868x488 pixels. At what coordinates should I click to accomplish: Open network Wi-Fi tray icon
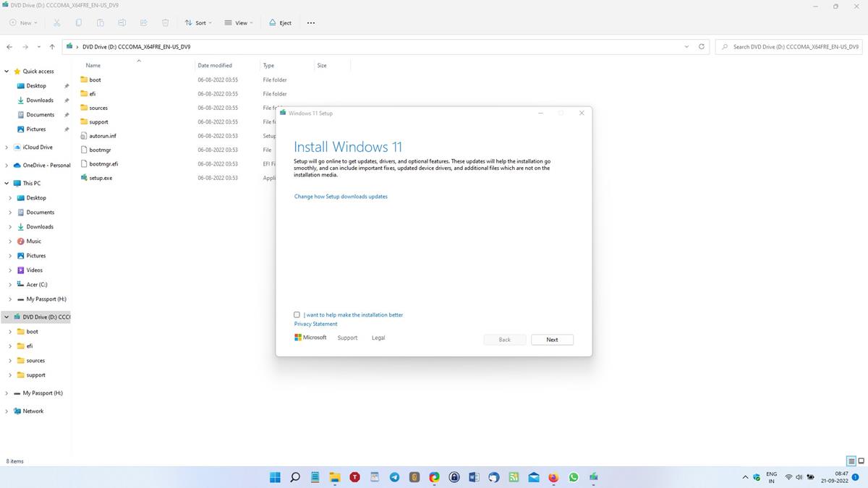click(788, 477)
